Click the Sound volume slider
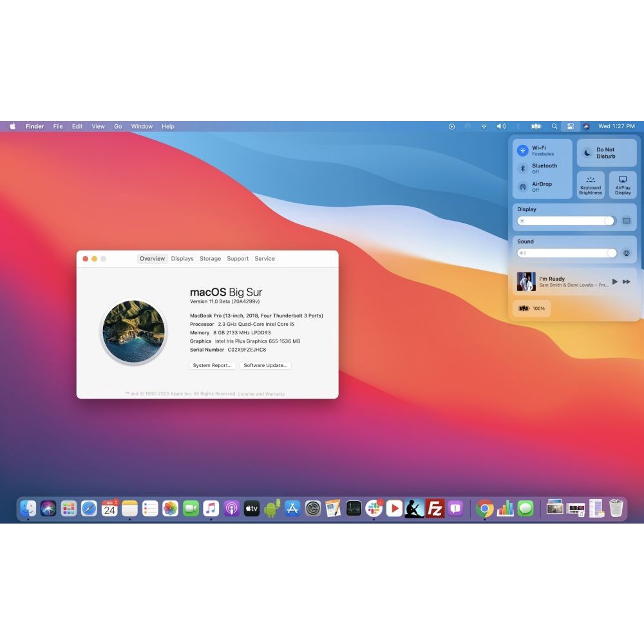The image size is (644, 644). [x=567, y=253]
